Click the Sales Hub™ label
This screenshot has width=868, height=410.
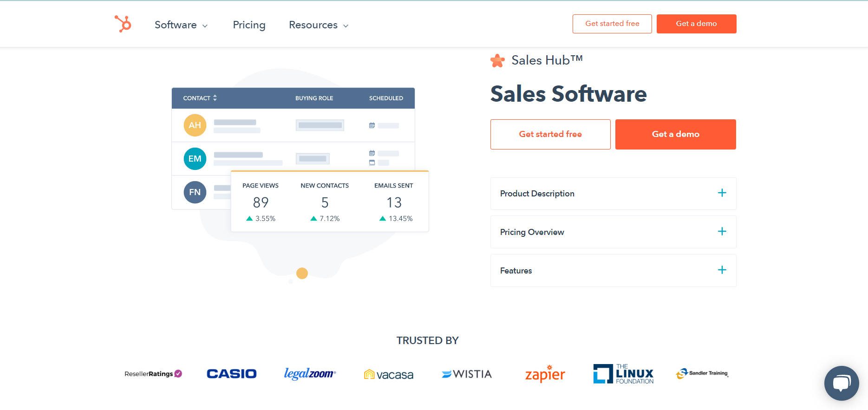point(547,60)
